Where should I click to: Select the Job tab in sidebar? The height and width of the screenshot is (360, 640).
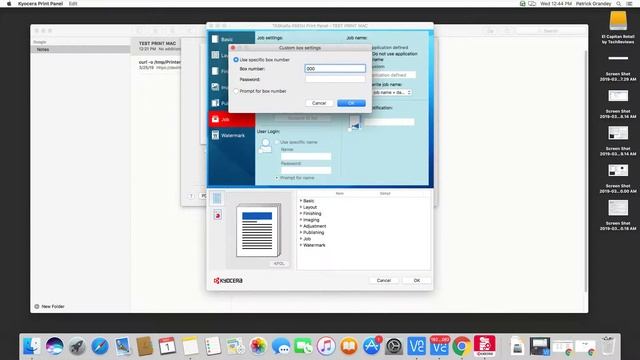(x=231, y=119)
